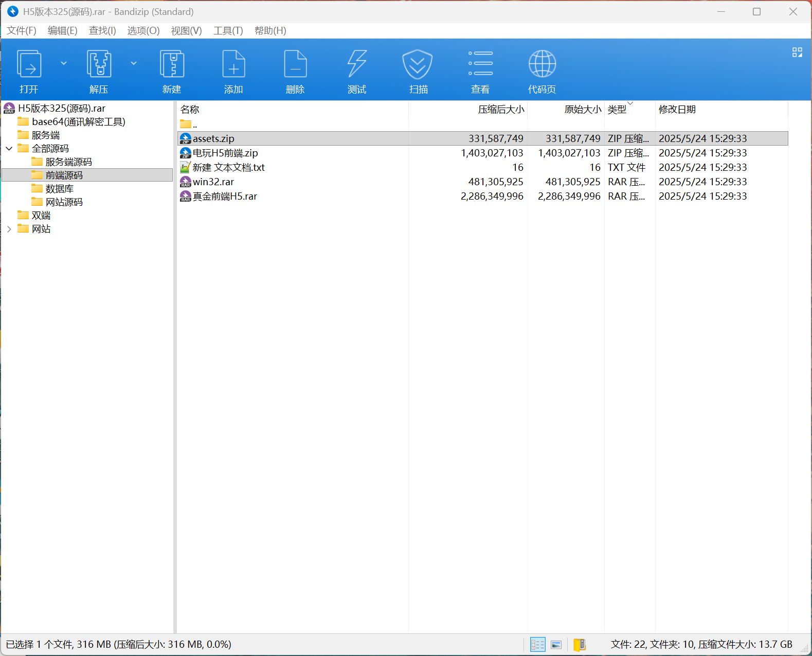The height and width of the screenshot is (656, 812).
Task: Open the 工具(T) menu
Action: point(228,31)
